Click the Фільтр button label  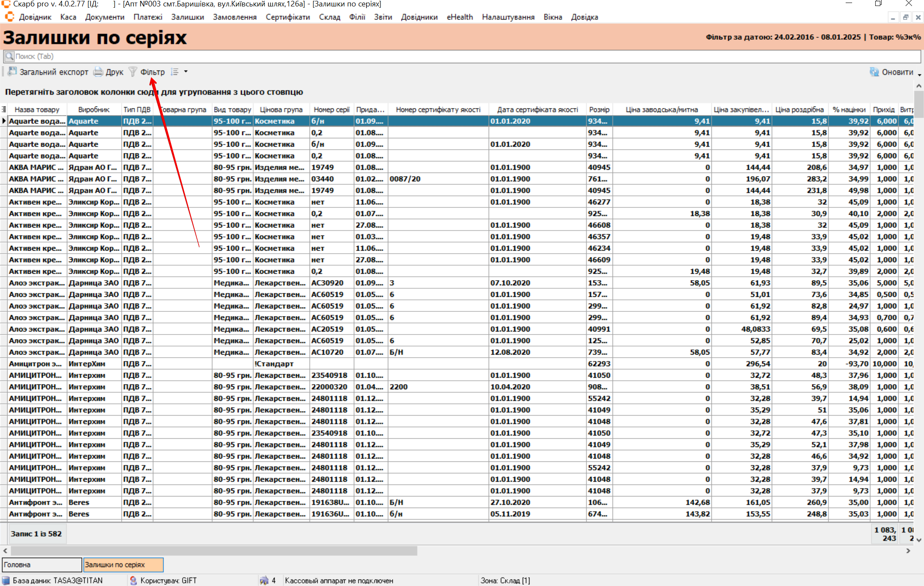152,72
